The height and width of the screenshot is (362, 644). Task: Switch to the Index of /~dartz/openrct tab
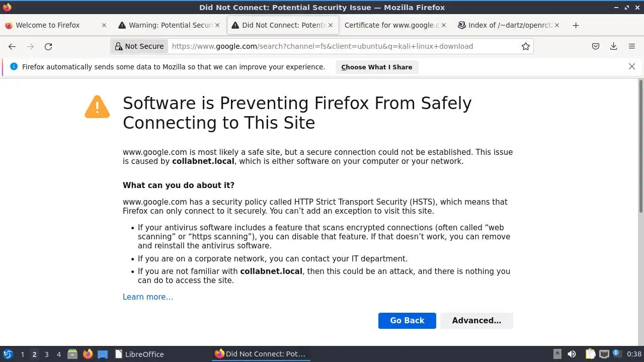coord(505,25)
